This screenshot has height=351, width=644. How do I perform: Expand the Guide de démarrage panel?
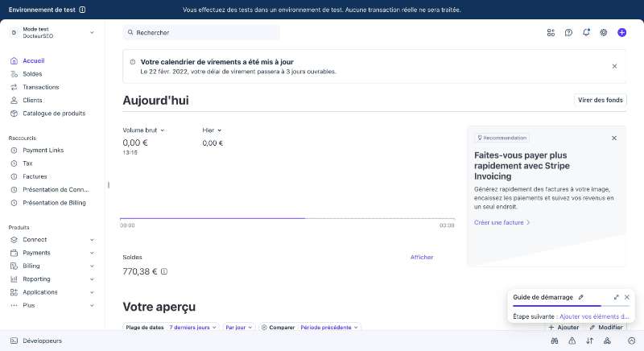(616, 297)
